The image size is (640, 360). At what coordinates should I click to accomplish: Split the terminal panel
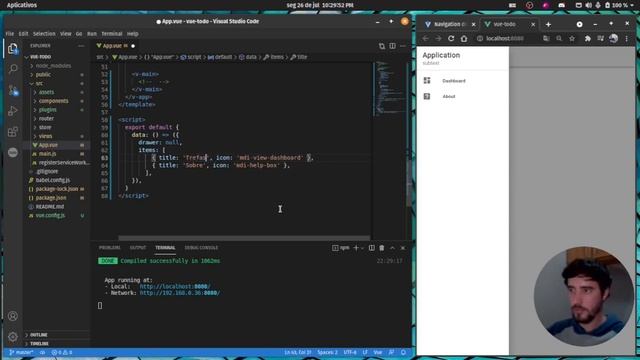[371, 248]
